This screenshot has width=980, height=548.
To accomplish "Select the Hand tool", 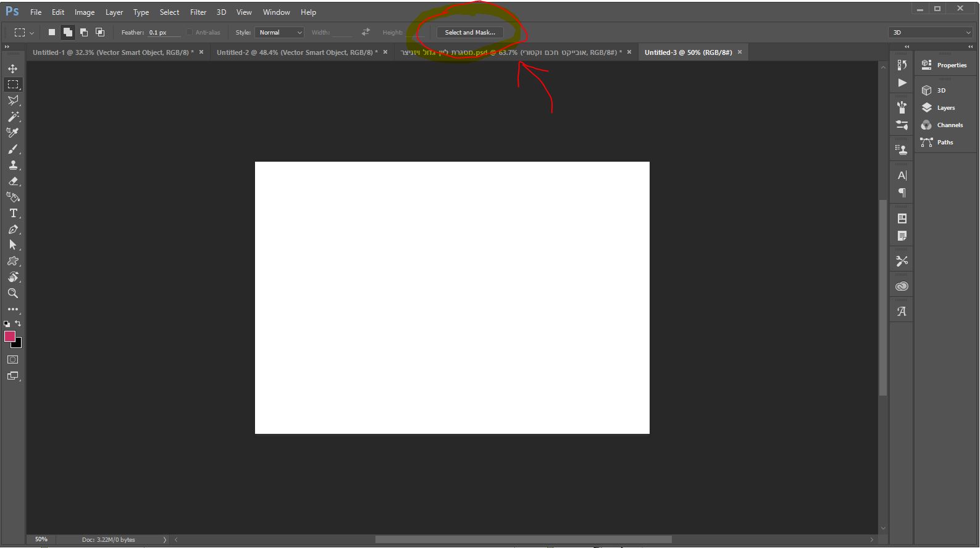I will click(13, 277).
